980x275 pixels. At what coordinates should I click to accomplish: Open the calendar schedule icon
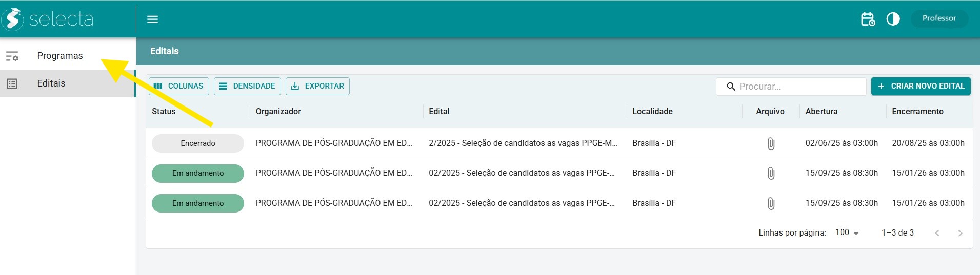[868, 19]
